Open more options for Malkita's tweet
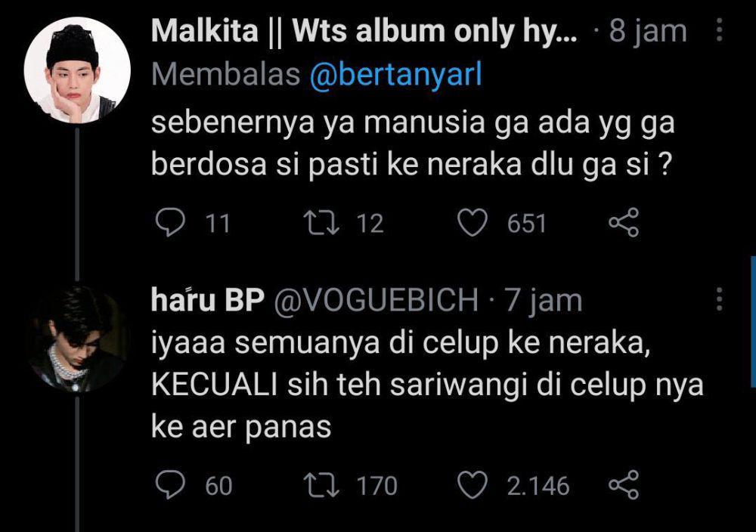The width and height of the screenshot is (756, 532). (x=719, y=30)
